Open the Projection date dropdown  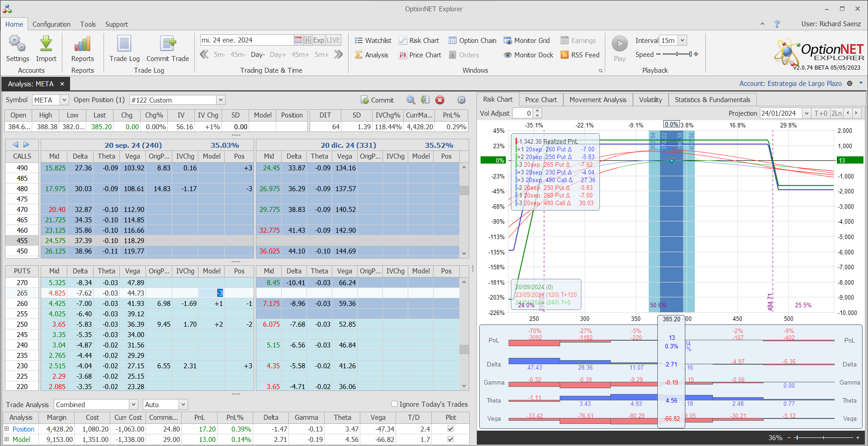click(806, 113)
